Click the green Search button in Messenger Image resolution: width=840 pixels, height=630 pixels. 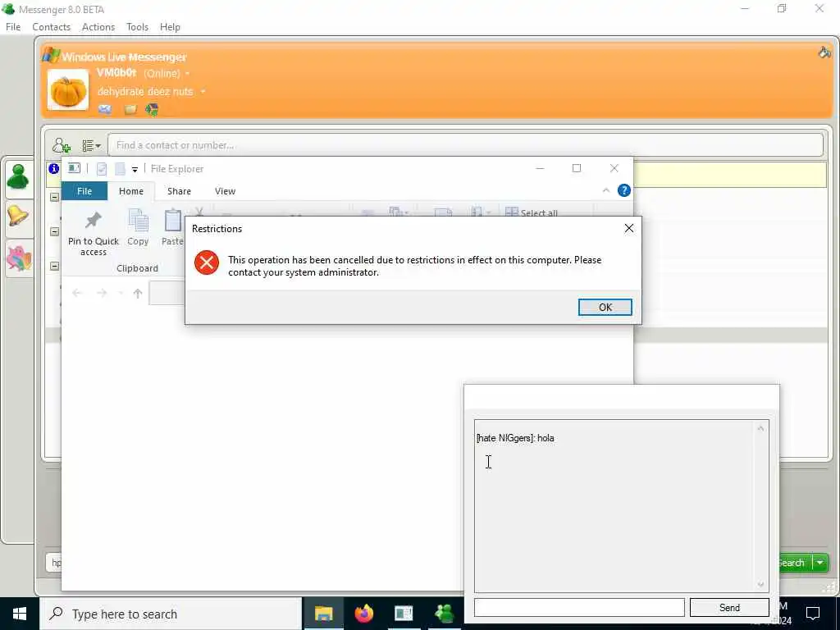tap(794, 563)
